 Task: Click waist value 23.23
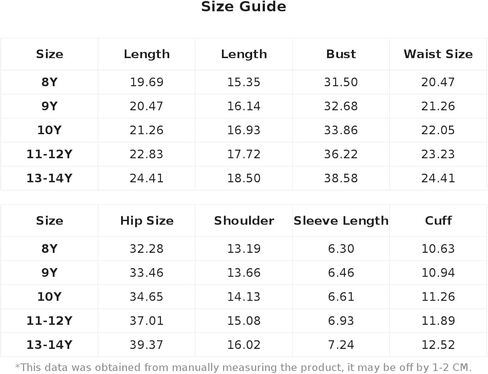coord(438,154)
